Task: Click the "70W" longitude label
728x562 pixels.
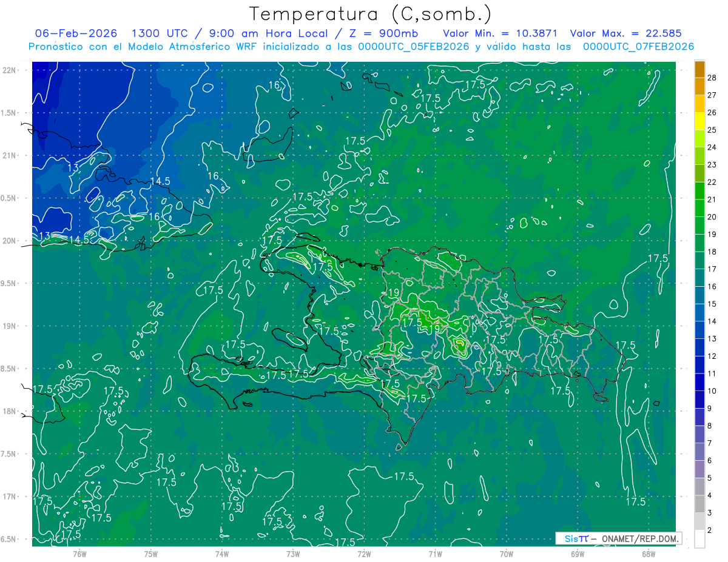Action: click(x=507, y=554)
